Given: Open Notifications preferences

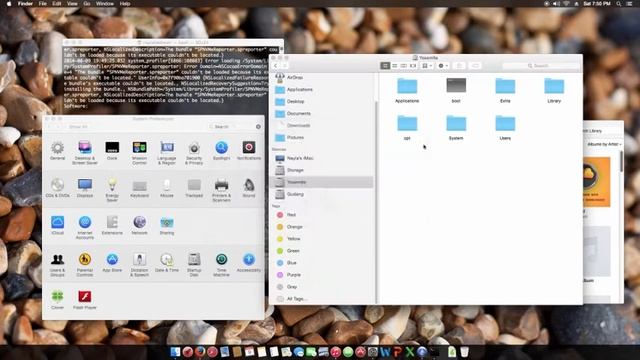Looking at the screenshot, I should tap(249, 150).
